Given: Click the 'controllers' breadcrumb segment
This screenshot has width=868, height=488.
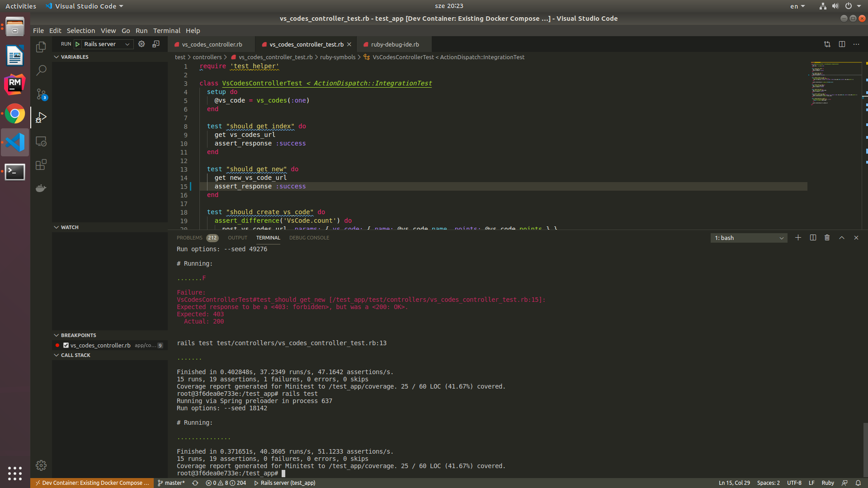Looking at the screenshot, I should 207,57.
